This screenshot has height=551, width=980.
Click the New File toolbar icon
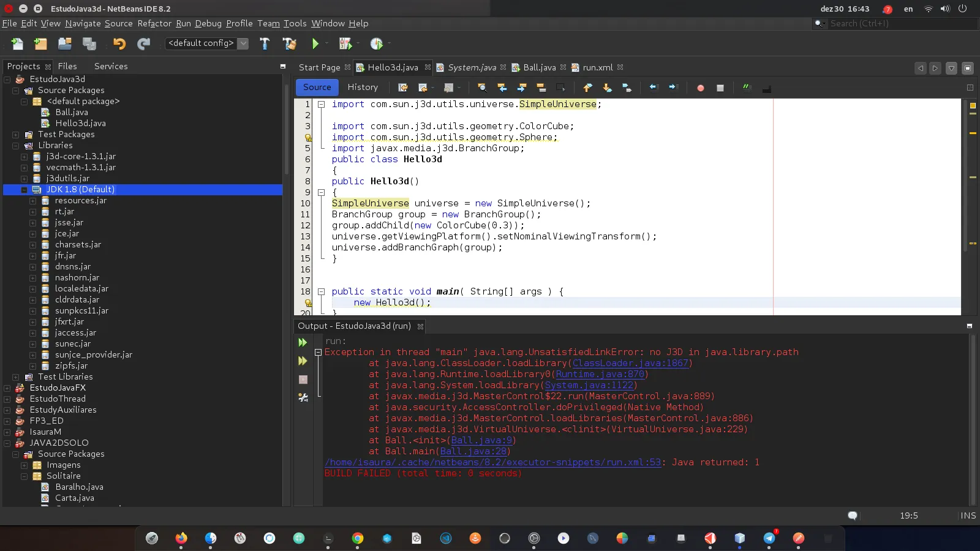click(17, 43)
